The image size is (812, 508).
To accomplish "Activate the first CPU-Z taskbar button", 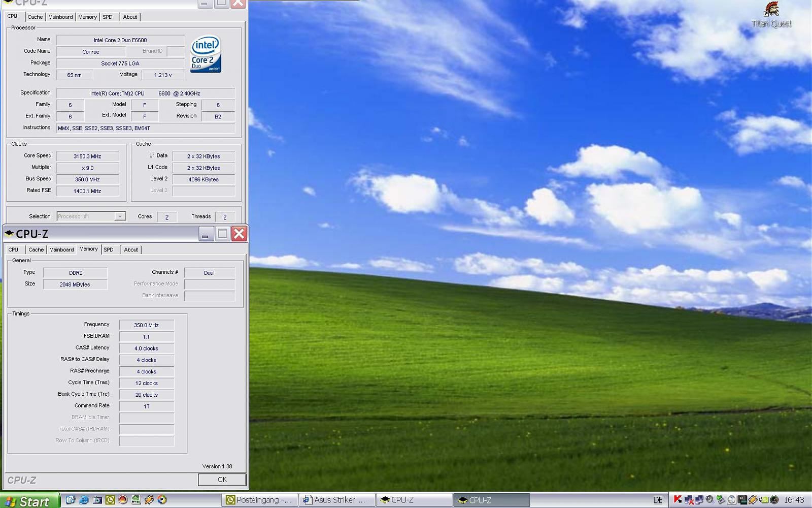I will (x=415, y=500).
